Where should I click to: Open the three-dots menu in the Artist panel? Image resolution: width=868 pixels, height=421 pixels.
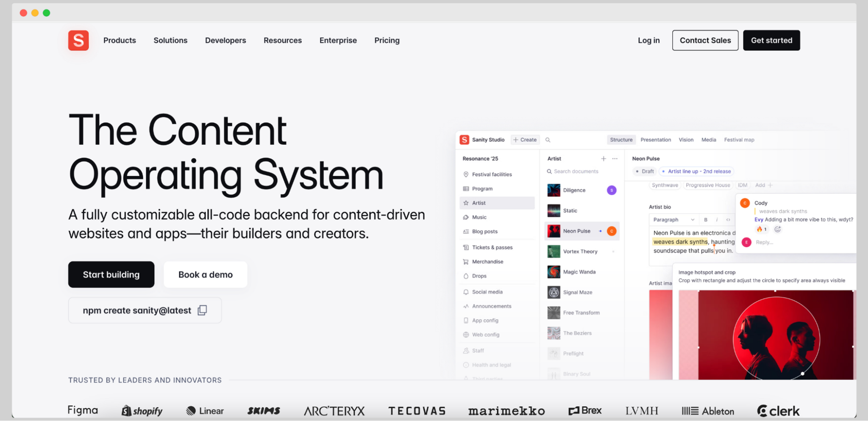(615, 159)
